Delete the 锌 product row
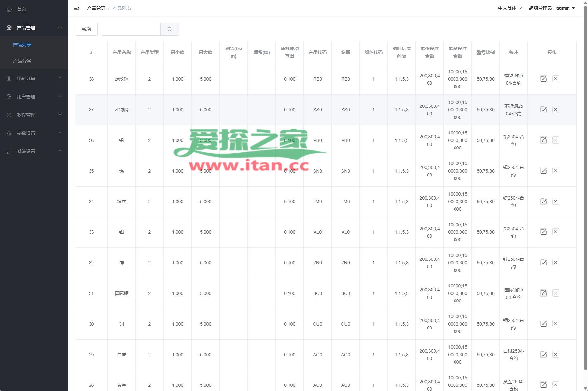The height and width of the screenshot is (391, 588). tap(555, 263)
